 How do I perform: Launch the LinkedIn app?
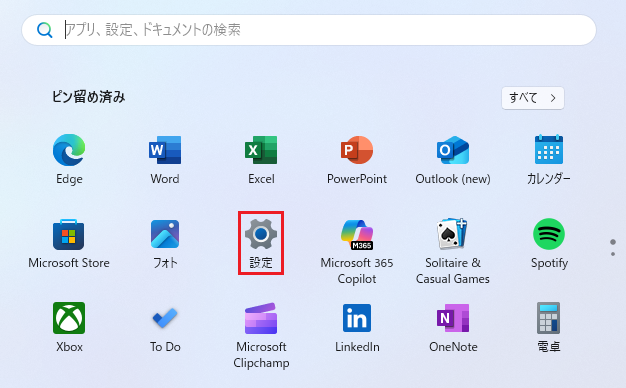coord(357,327)
